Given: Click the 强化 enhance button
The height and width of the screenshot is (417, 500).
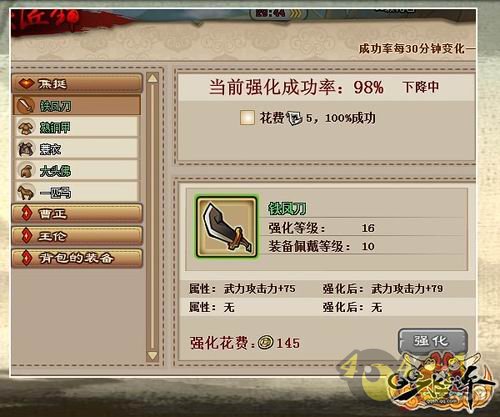Looking at the screenshot, I should click(x=432, y=341).
